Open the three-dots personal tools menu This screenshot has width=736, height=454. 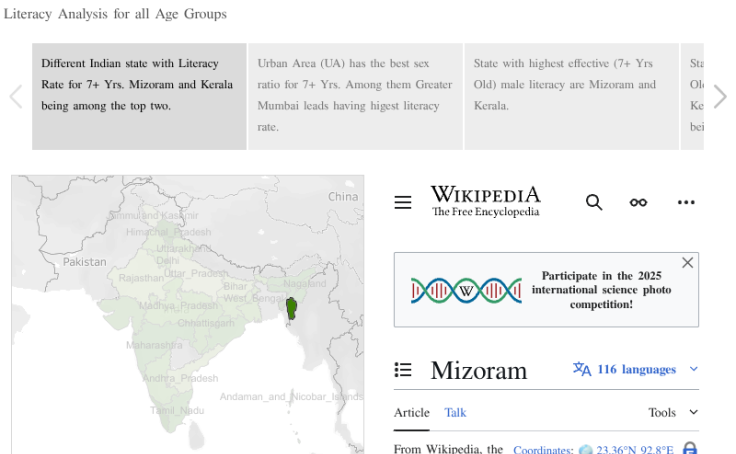(685, 202)
